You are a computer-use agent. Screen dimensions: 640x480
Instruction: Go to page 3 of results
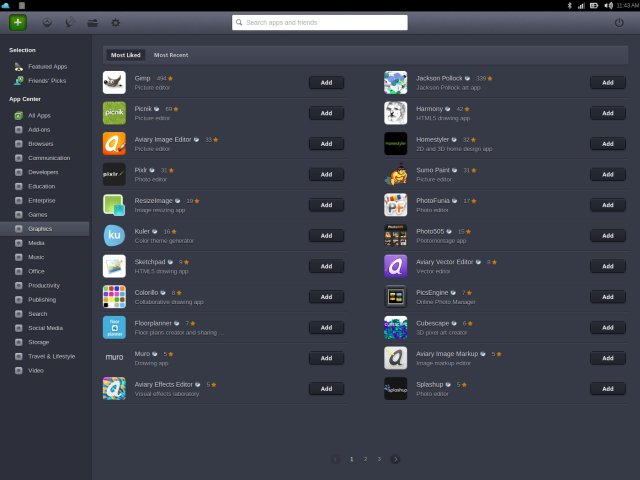click(379, 459)
